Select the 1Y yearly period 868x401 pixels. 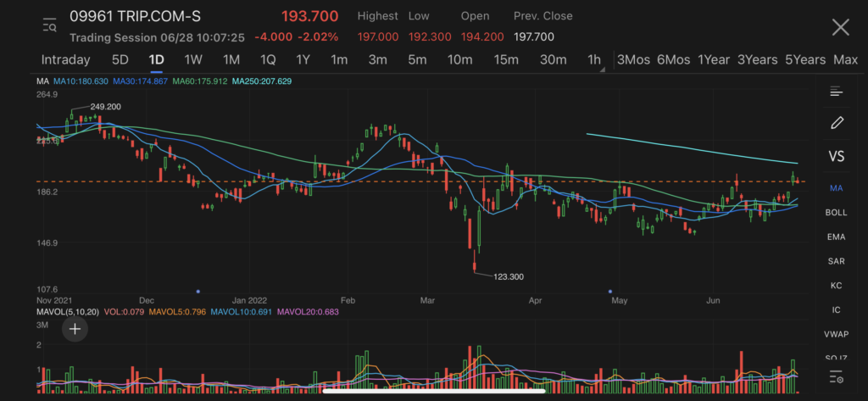coord(303,60)
